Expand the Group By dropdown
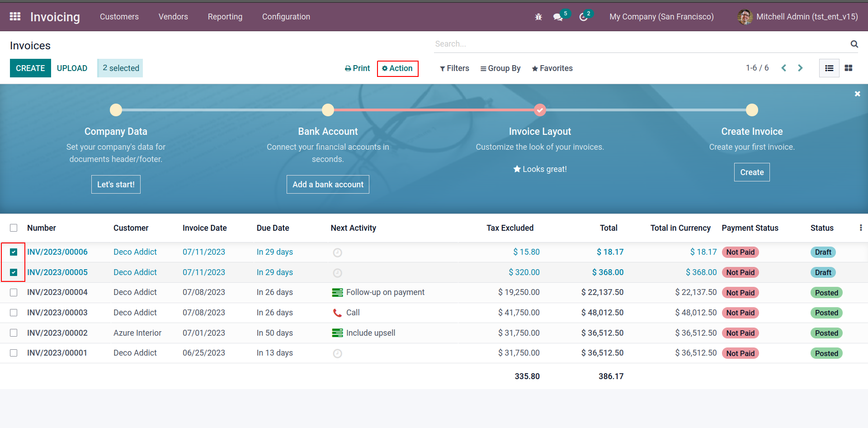Image resolution: width=868 pixels, height=428 pixels. point(500,68)
